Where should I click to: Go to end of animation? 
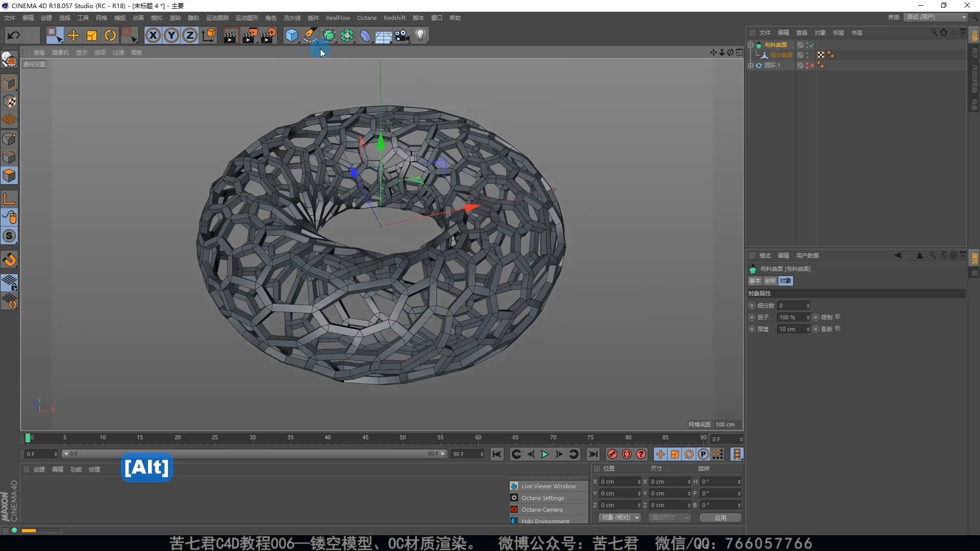593,454
